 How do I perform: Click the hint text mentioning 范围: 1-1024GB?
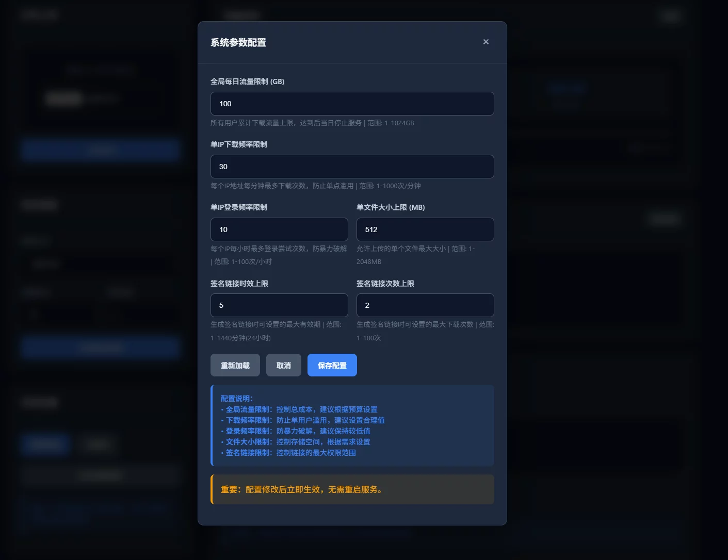pos(312,123)
